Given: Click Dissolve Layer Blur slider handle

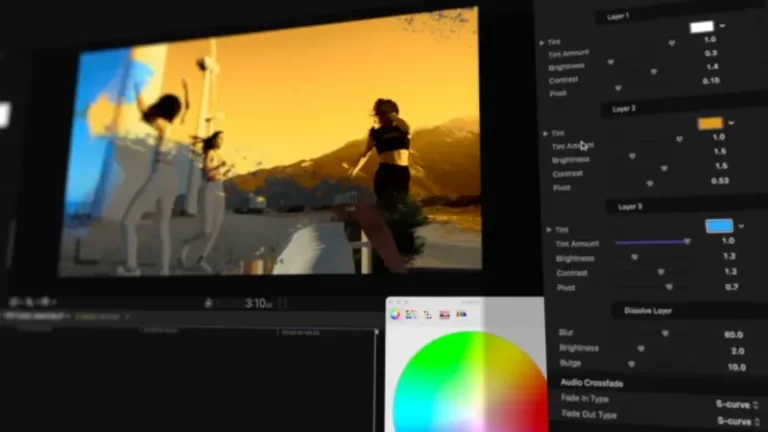Looking at the screenshot, I should 665,334.
